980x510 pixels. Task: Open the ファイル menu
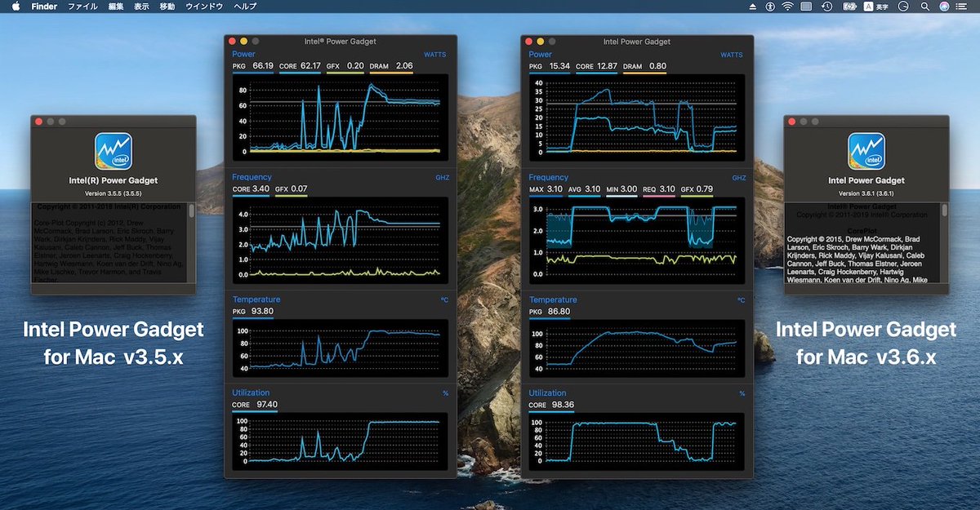[x=82, y=7]
